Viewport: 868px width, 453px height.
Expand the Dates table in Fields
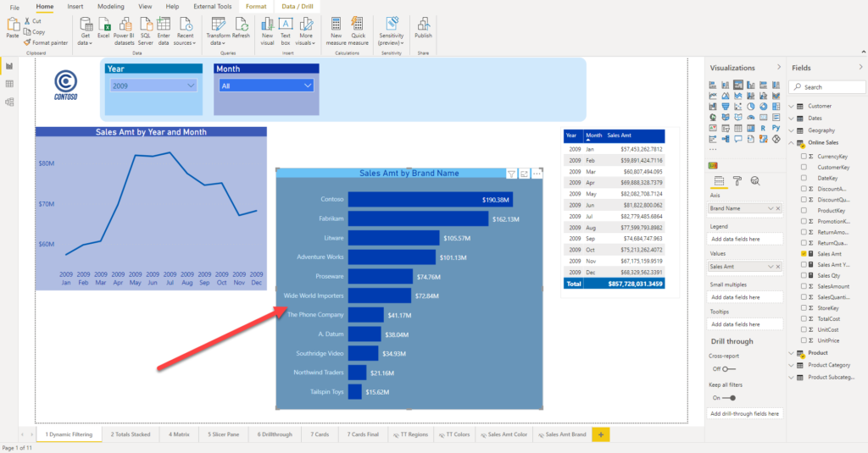(x=792, y=119)
